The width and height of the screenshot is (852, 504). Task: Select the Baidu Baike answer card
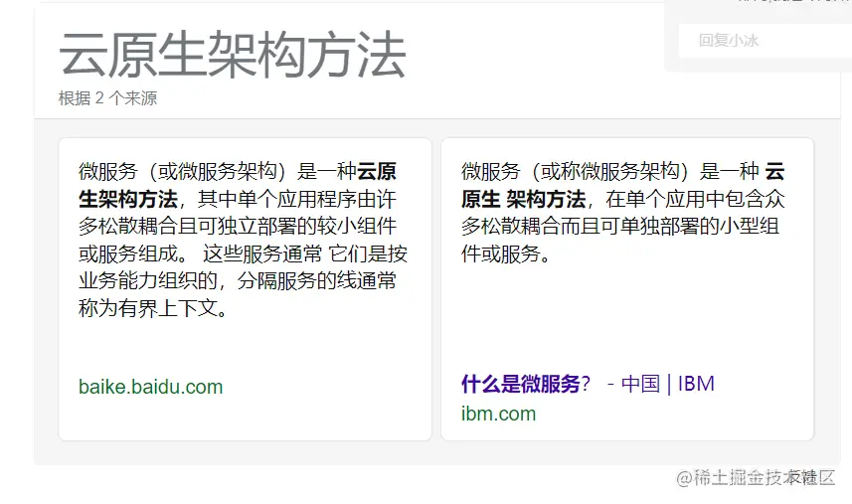[245, 289]
